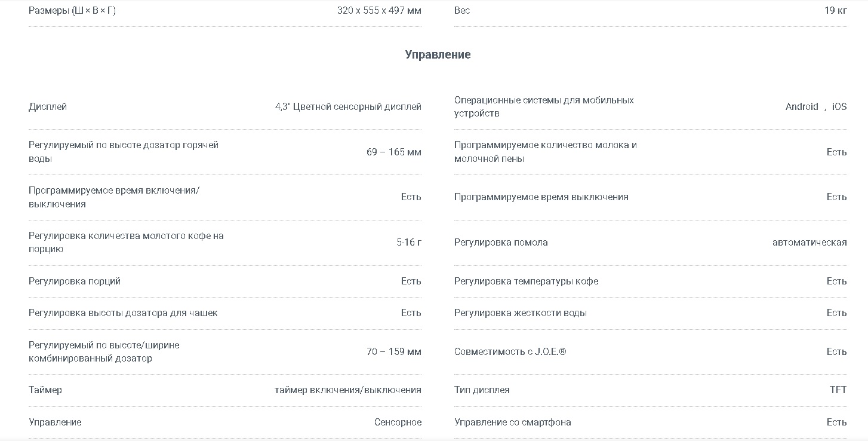This screenshot has height=441, width=868.
Task: Click the Размеры (Ш × В × Г) label
Action: coord(72,10)
